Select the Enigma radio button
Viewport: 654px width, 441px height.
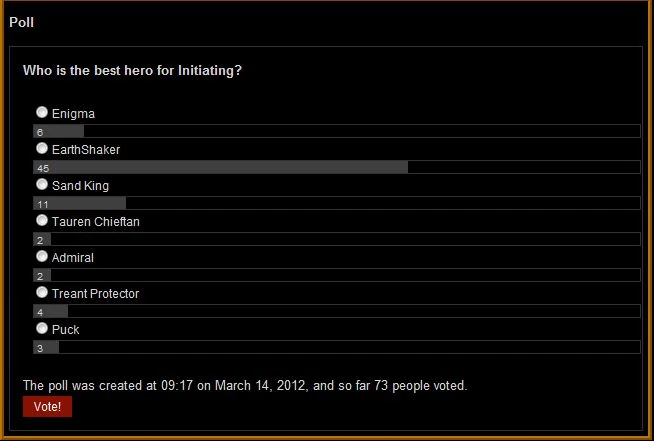42,112
